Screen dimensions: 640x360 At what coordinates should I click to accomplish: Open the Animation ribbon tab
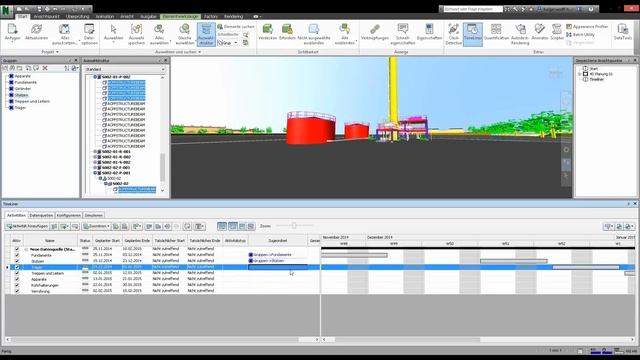point(104,16)
